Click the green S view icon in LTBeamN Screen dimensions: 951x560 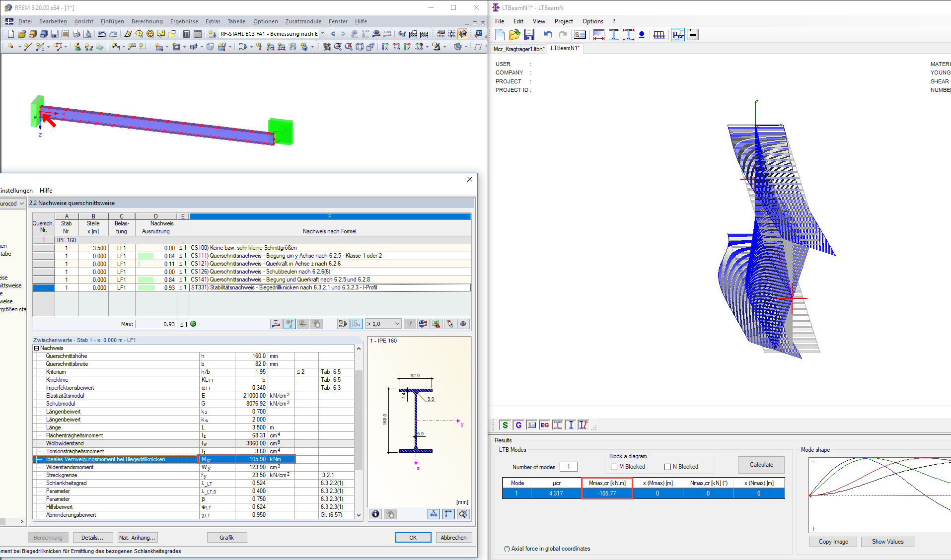pyautogui.click(x=505, y=425)
